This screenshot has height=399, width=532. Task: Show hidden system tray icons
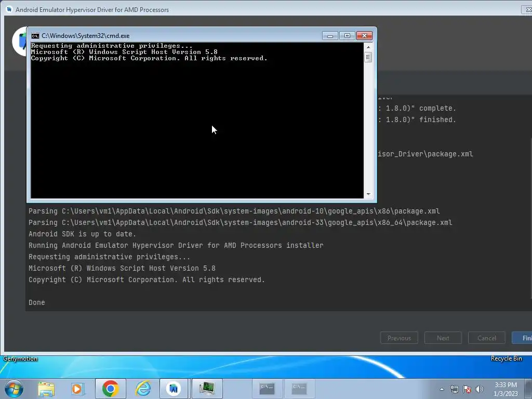point(442,389)
